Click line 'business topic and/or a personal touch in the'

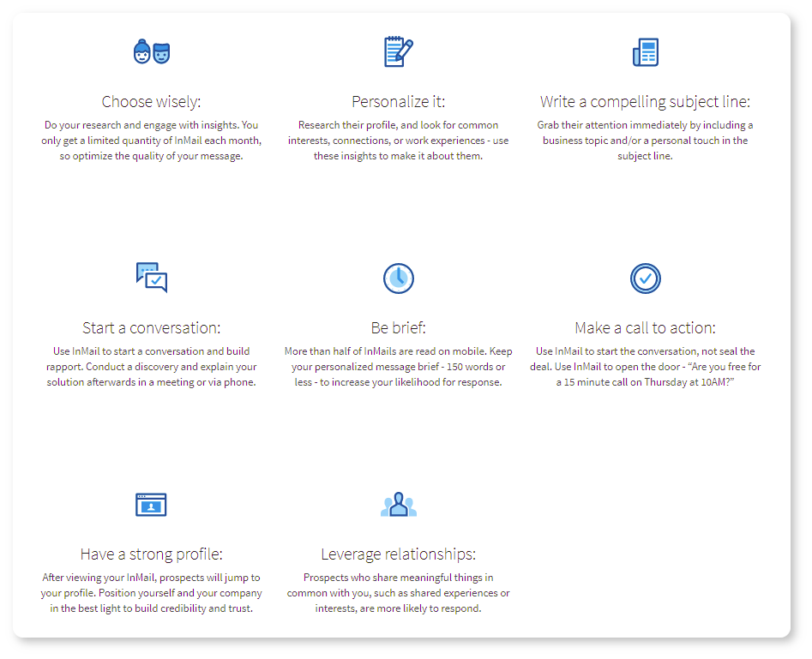coord(646,141)
